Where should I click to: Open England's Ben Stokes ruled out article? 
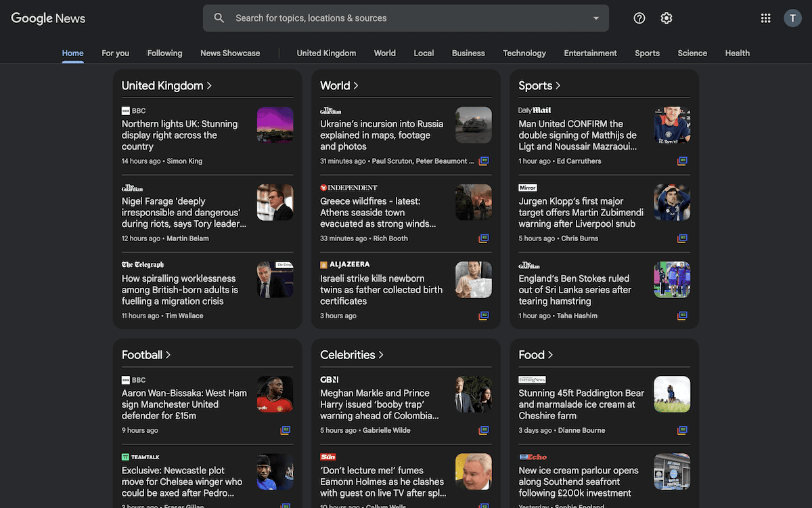pyautogui.click(x=574, y=289)
